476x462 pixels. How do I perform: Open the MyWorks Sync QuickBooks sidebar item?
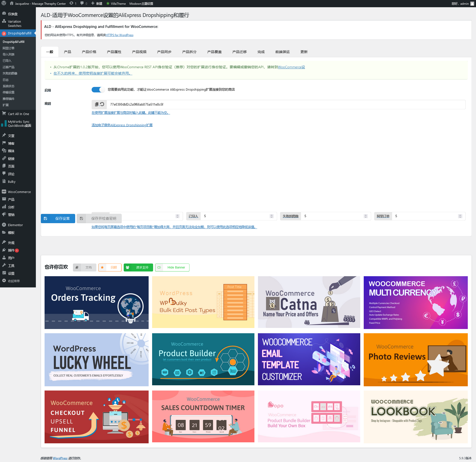(x=18, y=124)
